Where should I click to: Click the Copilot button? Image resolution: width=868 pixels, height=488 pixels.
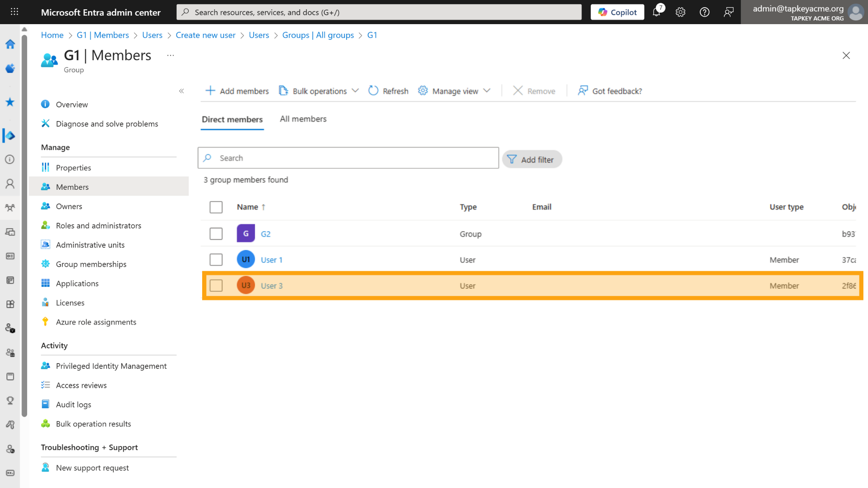coord(617,12)
